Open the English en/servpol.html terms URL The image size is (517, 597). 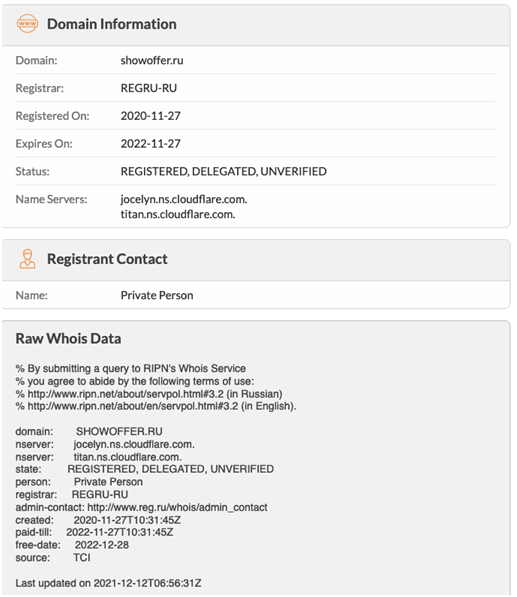[133, 406]
